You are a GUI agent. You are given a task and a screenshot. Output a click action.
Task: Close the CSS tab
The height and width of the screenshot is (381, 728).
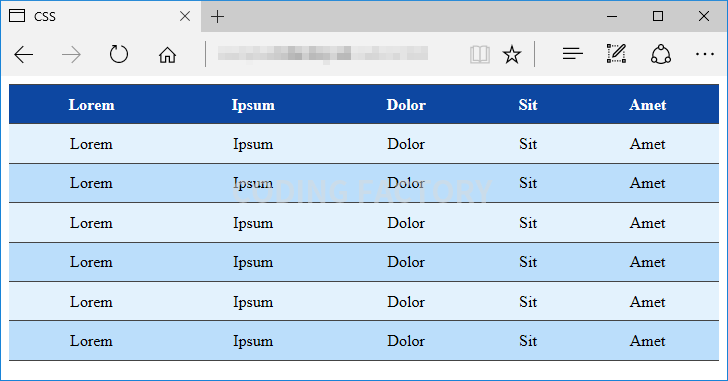tap(185, 16)
